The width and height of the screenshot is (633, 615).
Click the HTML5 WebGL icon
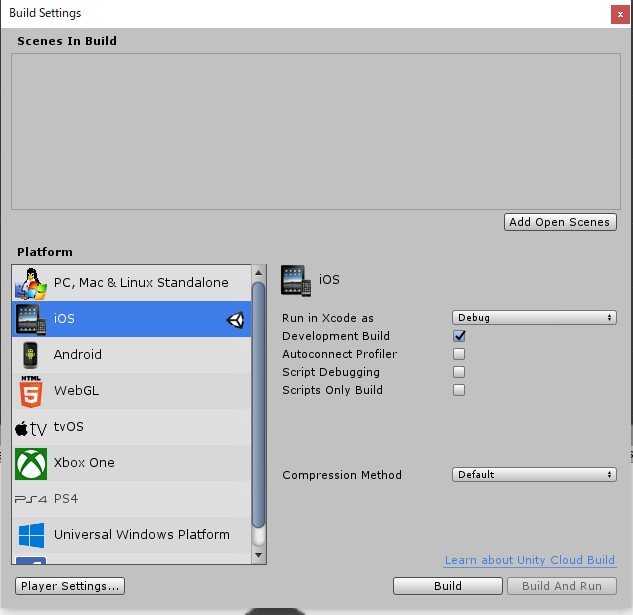point(31,391)
